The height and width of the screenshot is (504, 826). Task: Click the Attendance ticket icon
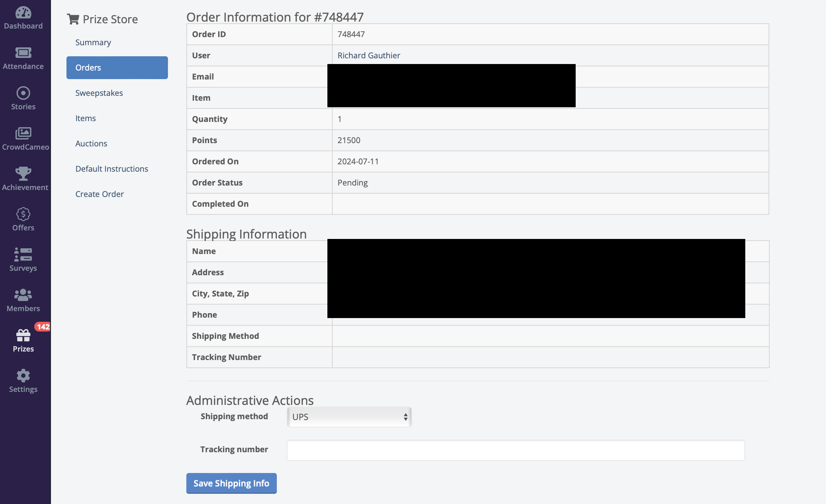click(23, 53)
